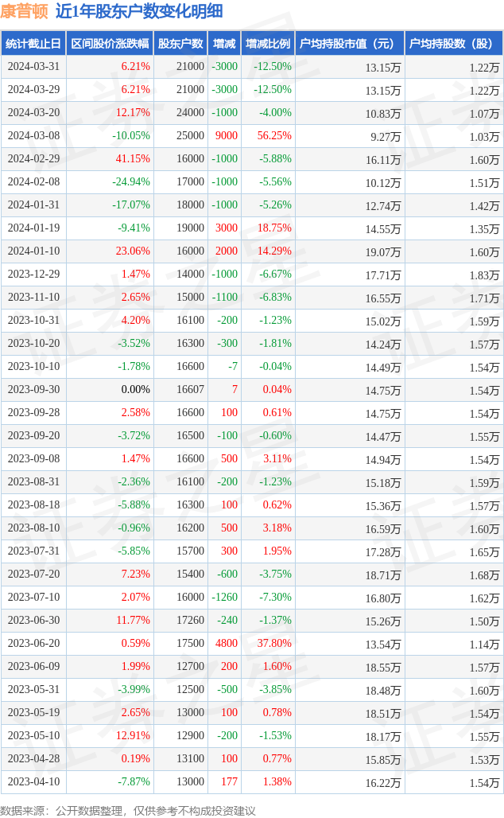Click the -3.72% price change value

coord(134,435)
